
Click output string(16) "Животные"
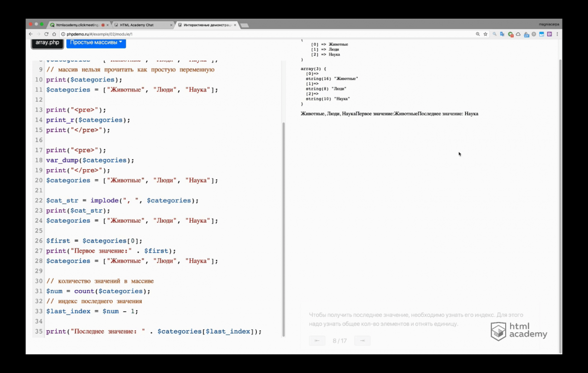point(332,78)
